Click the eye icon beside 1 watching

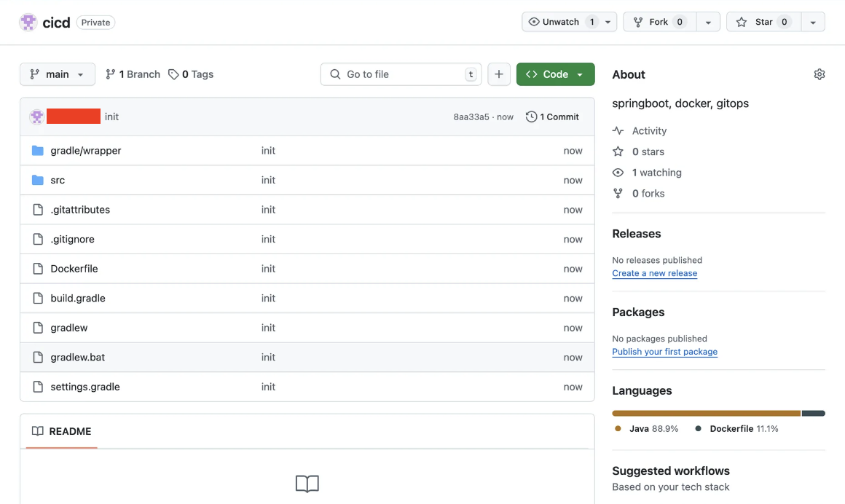618,173
